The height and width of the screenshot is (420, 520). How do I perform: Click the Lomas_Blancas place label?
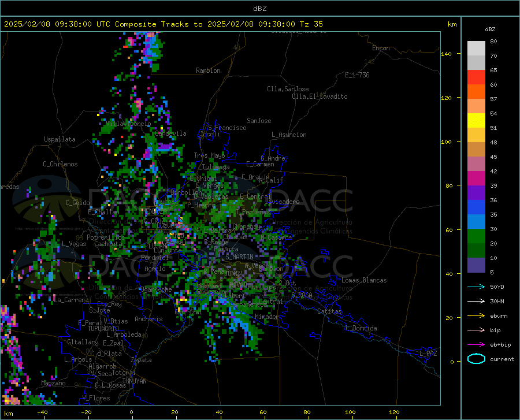tap(364, 280)
